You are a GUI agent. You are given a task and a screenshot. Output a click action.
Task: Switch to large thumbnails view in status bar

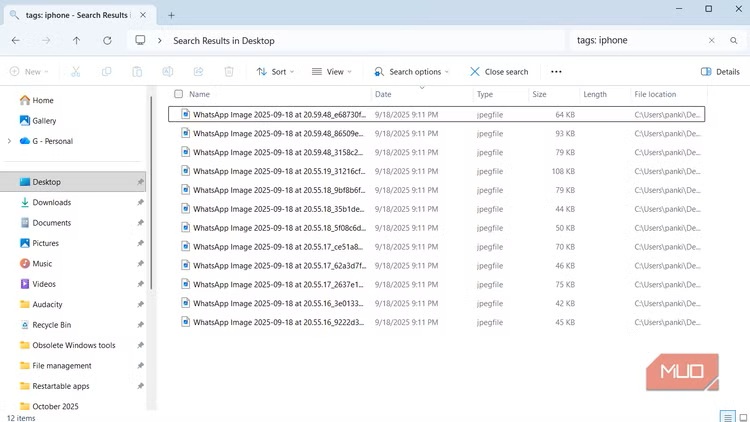[741, 416]
